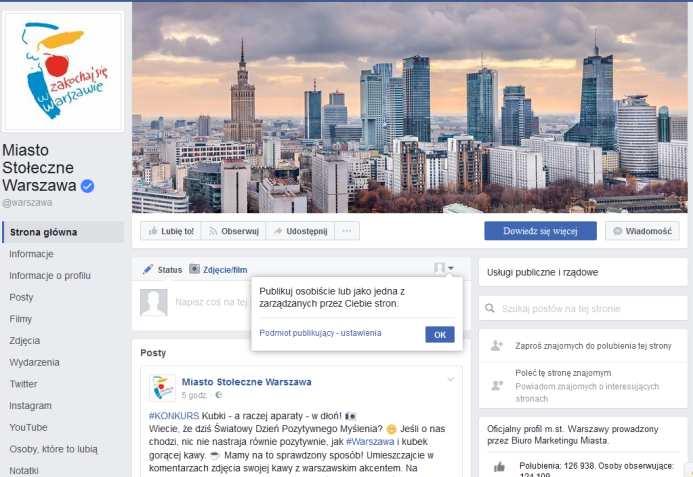Viewport: 693px width, 477px height.
Task: Click Poleć tę stronę znajomym
Action: 563,373
